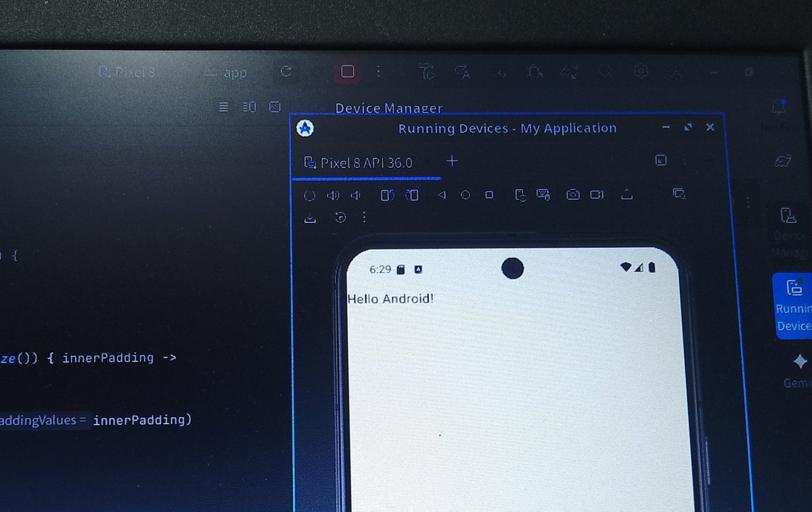Tap the emulator Back triangle button
Screen dimensions: 812x512
click(x=442, y=195)
